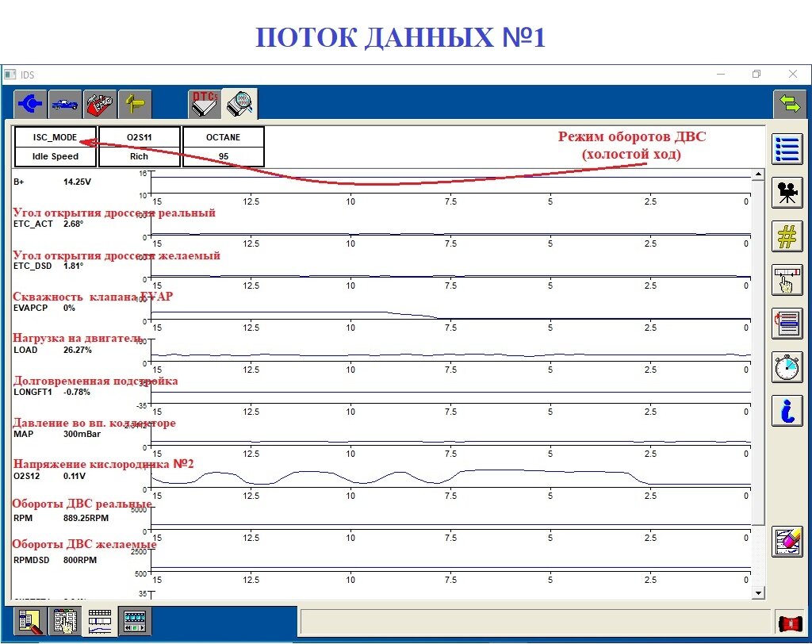Screen dimensions: 812x644
Task: Select the OCTANE parameter box
Action: coord(223,147)
